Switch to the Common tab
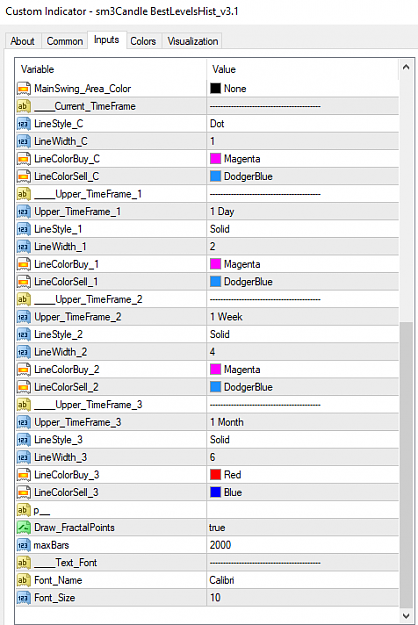 65,41
